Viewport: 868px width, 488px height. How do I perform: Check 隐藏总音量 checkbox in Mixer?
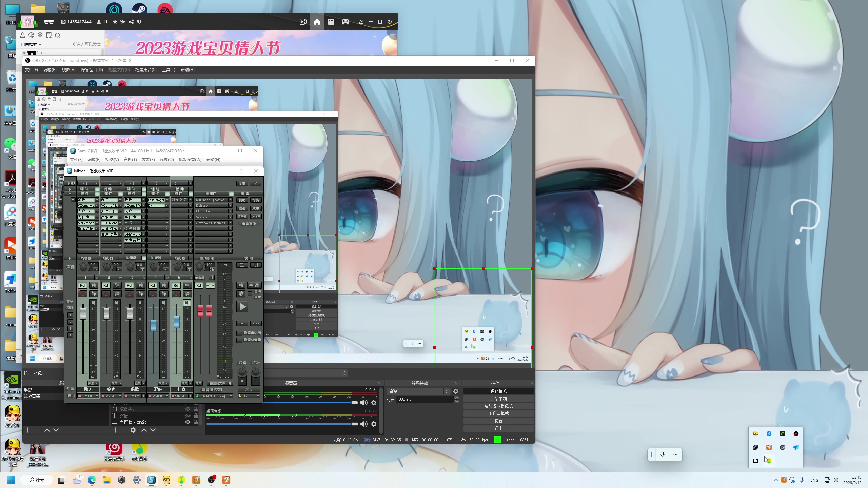239,340
